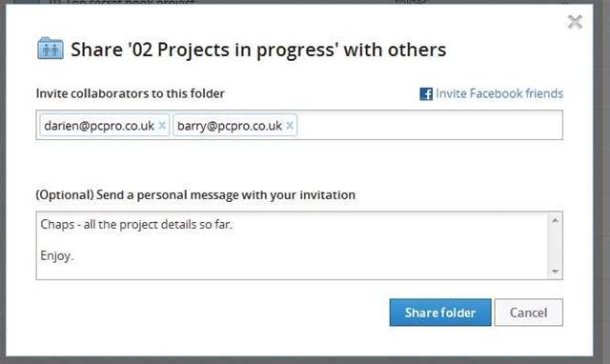Close the share dialog with the X
This screenshot has height=364, width=610.
(575, 22)
